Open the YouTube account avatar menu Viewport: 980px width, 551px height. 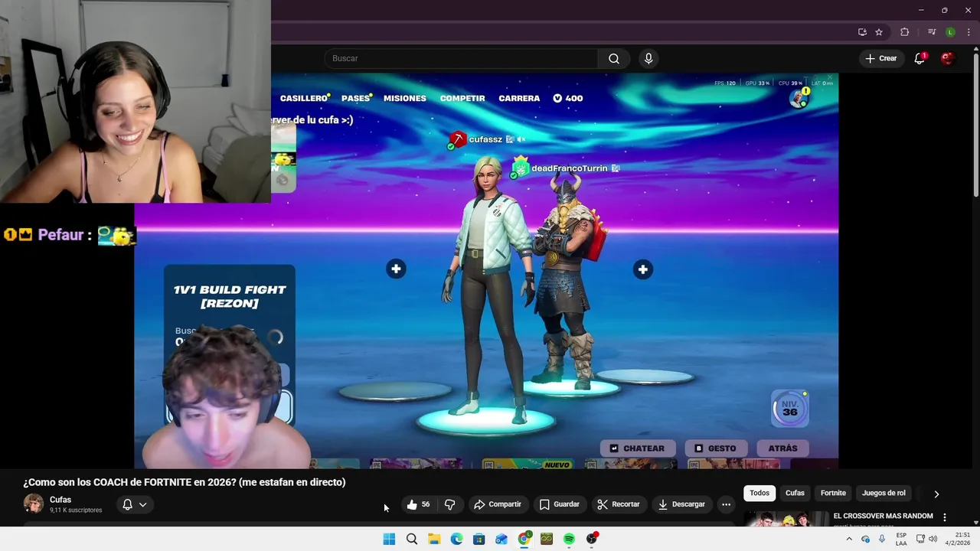point(948,59)
